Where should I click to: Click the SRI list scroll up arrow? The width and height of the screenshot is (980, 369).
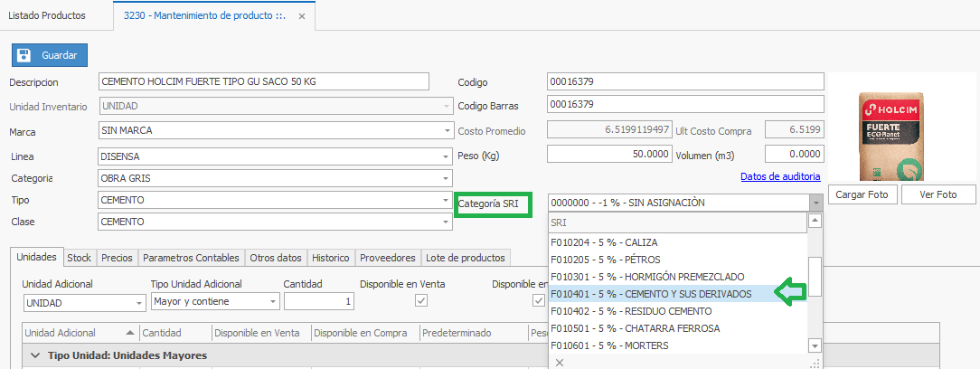coord(815,221)
